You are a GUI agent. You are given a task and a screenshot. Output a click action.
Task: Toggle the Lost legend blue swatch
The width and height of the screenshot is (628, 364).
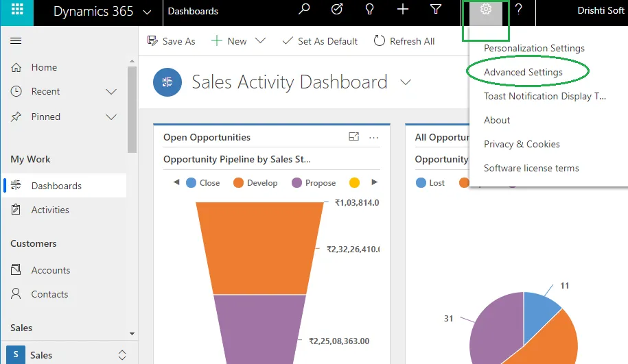(x=421, y=183)
